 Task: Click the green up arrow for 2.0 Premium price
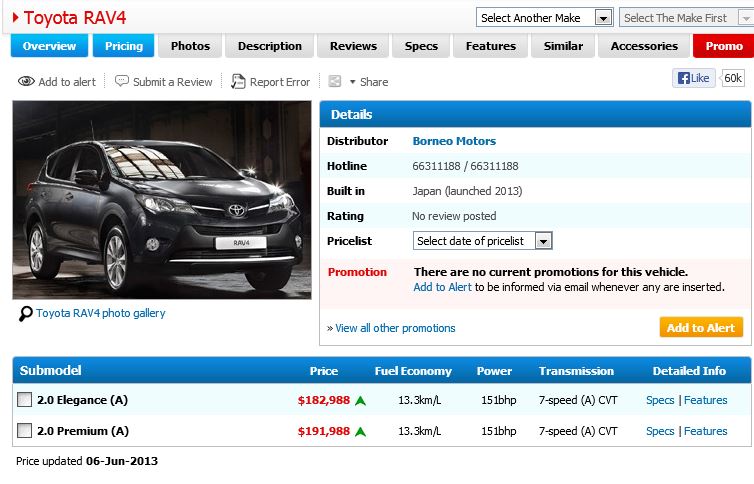[x=360, y=432]
